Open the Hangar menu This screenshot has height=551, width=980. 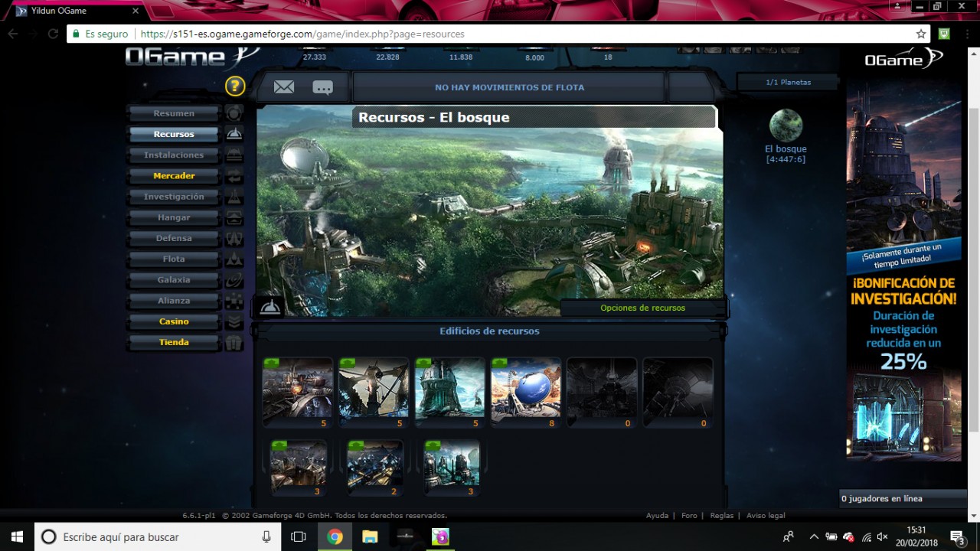point(174,217)
